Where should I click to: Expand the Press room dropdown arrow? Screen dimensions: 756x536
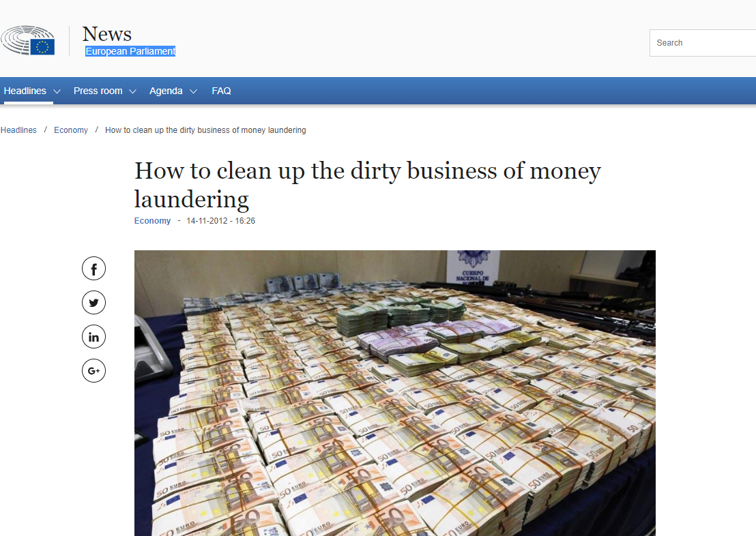pos(132,91)
